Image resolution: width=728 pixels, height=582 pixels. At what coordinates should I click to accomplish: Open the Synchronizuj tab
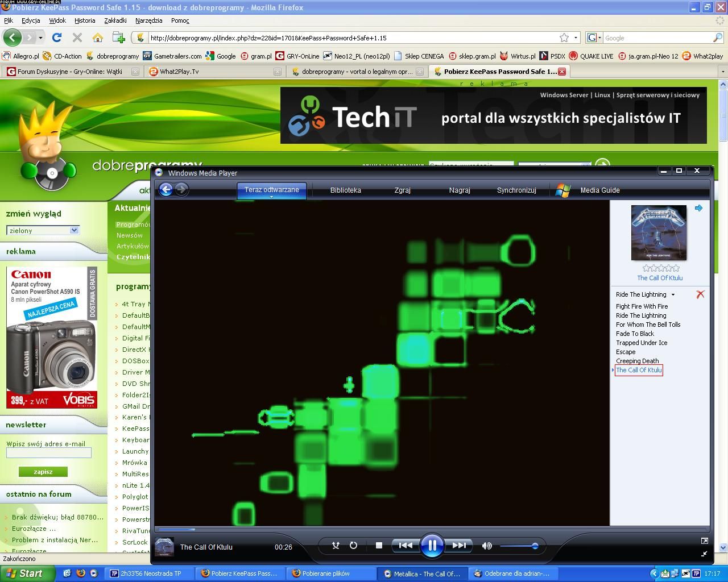pyautogui.click(x=516, y=190)
